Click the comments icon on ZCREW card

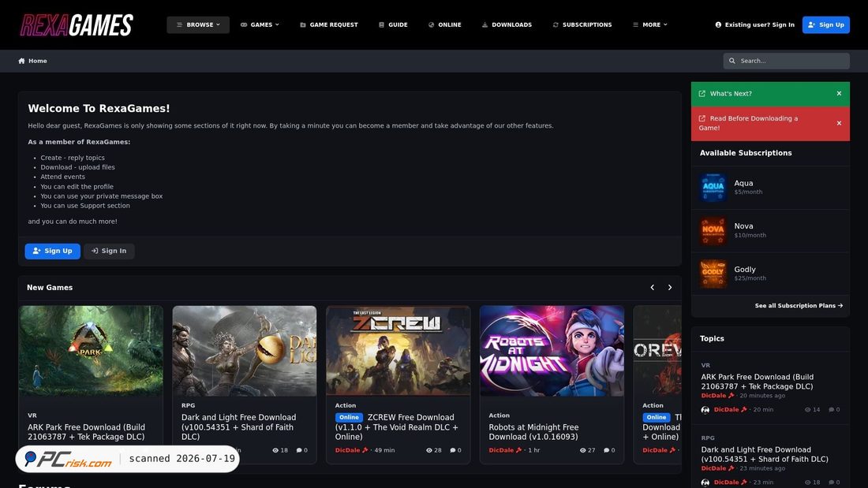click(x=453, y=450)
